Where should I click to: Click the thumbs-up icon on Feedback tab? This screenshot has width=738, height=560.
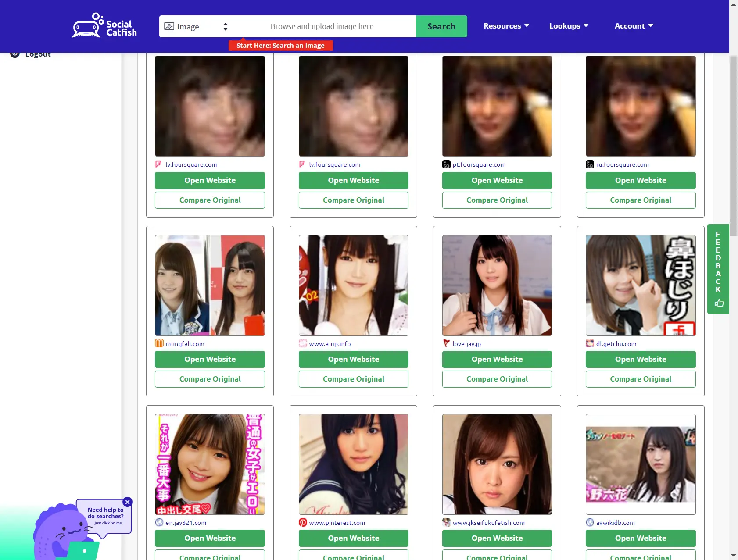719,303
